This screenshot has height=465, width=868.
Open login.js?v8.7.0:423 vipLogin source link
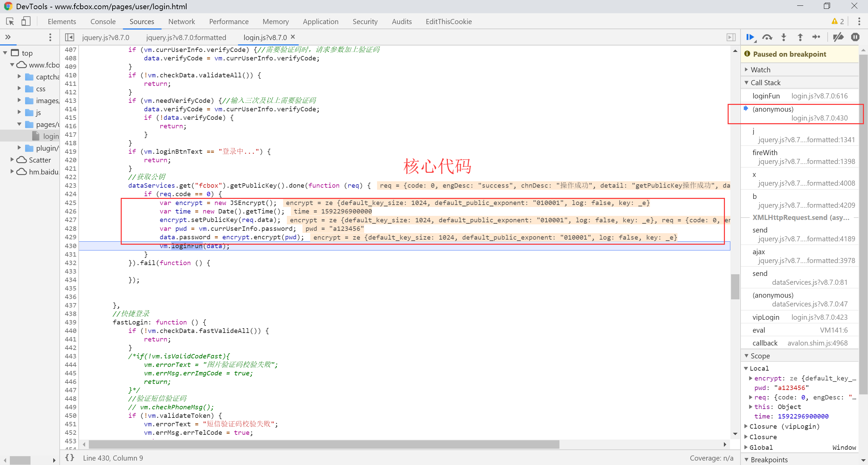[819, 317]
